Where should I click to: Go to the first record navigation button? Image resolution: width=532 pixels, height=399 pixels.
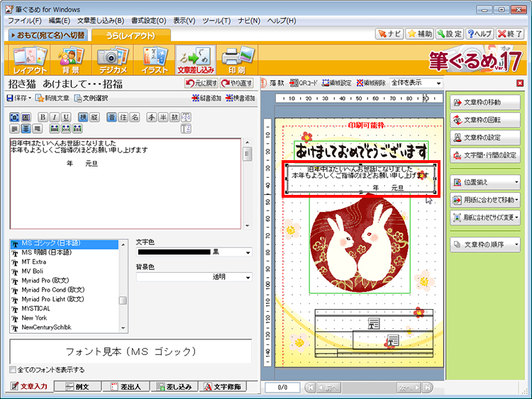pyautogui.click(x=310, y=388)
